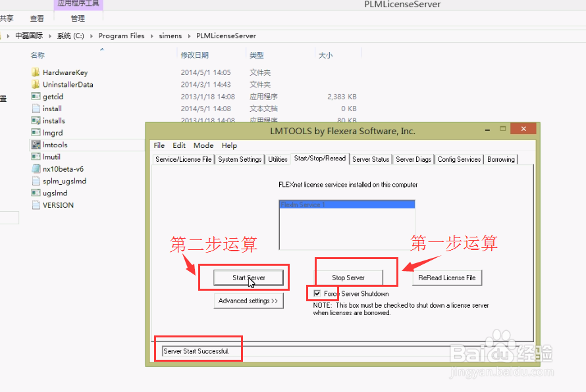Open the 查看 ribbon tab in Explorer

(37, 18)
